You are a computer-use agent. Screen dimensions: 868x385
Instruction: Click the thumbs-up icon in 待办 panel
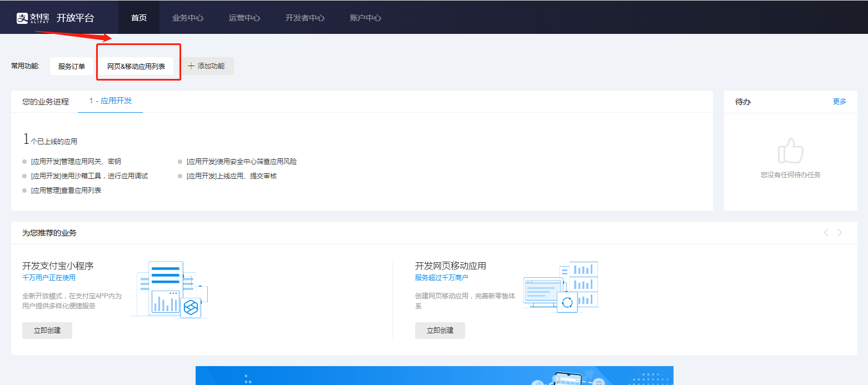coord(790,151)
